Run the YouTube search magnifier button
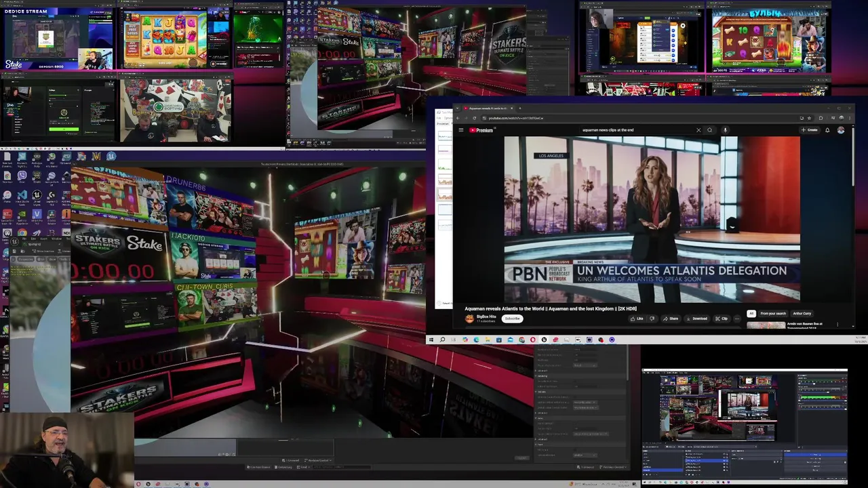868x488 pixels. (x=709, y=130)
